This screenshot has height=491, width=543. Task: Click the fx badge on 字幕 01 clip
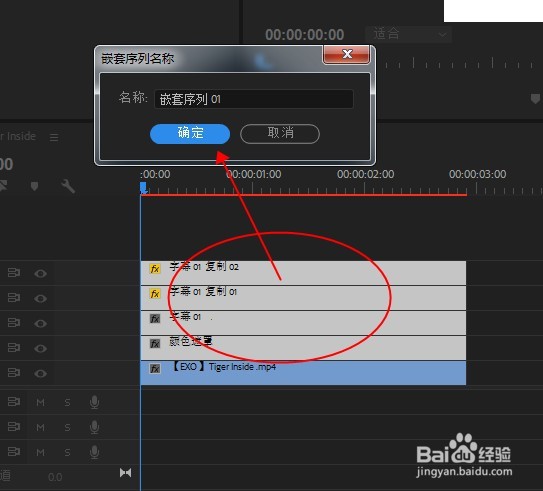tap(155, 319)
